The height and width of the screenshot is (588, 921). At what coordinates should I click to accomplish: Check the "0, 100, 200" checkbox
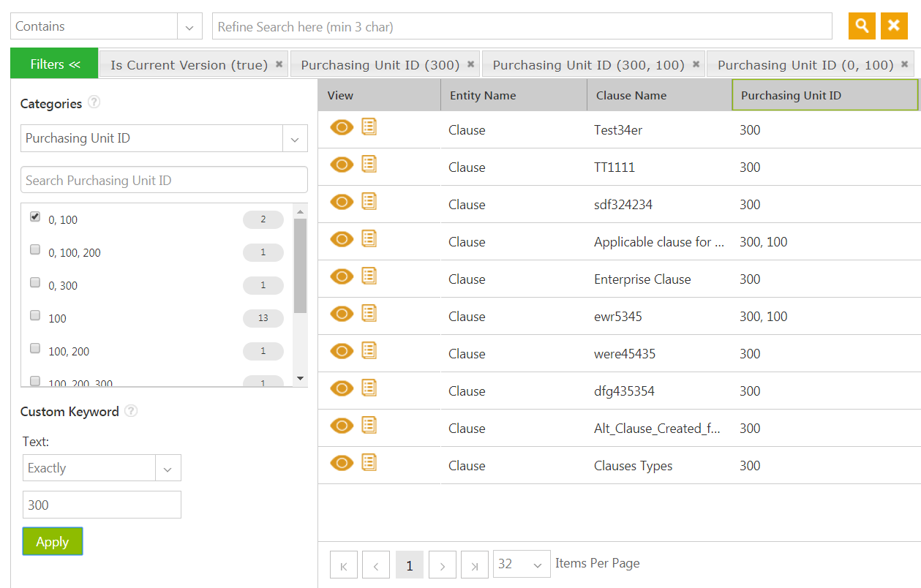[x=35, y=250]
